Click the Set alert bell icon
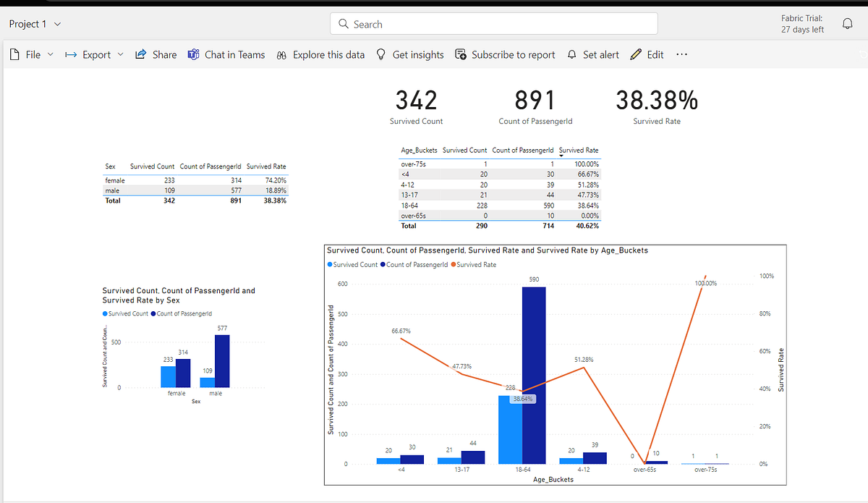Image resolution: width=868 pixels, height=503 pixels. 571,54
